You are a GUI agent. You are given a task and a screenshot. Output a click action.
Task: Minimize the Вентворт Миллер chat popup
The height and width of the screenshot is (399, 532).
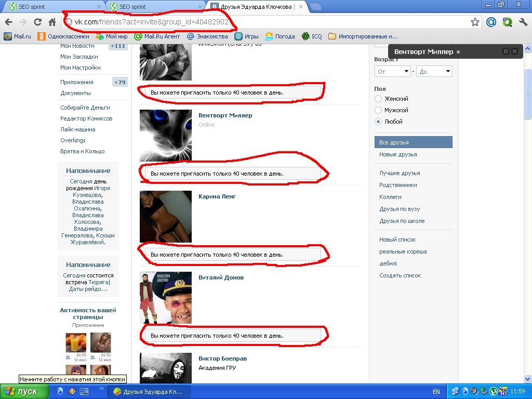coord(506,51)
